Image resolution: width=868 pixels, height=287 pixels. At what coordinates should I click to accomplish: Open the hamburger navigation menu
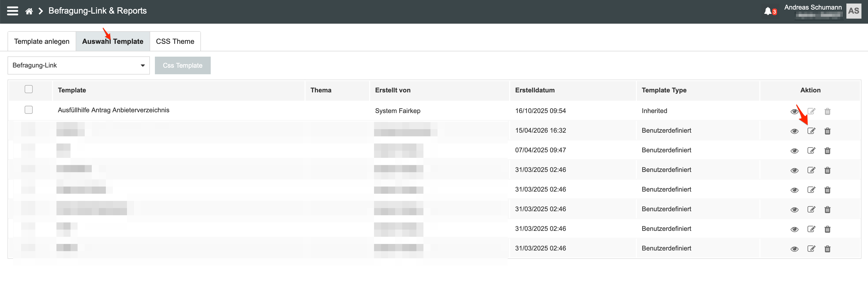pyautogui.click(x=13, y=11)
